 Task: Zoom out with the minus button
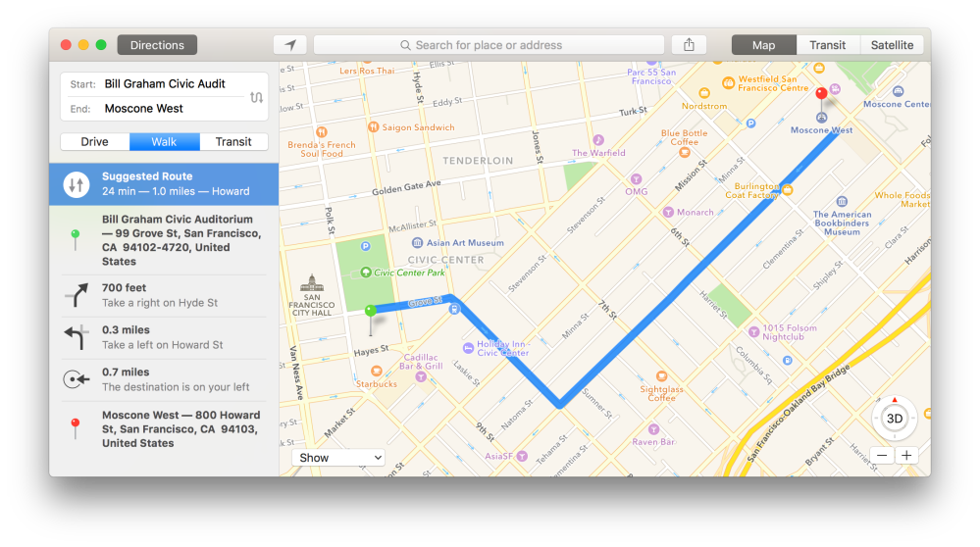[x=882, y=456]
